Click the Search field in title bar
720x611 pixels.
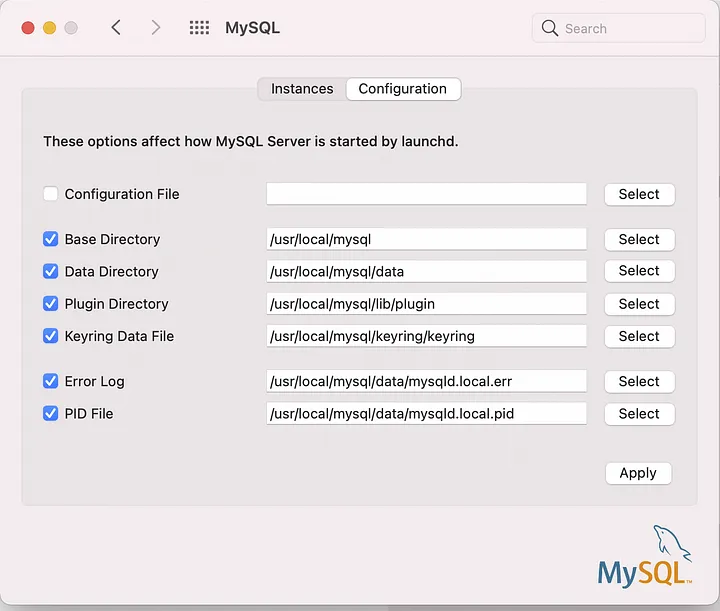pos(619,28)
